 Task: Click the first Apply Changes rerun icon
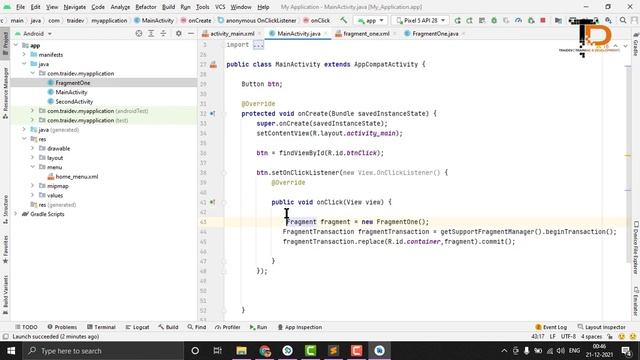457,20
